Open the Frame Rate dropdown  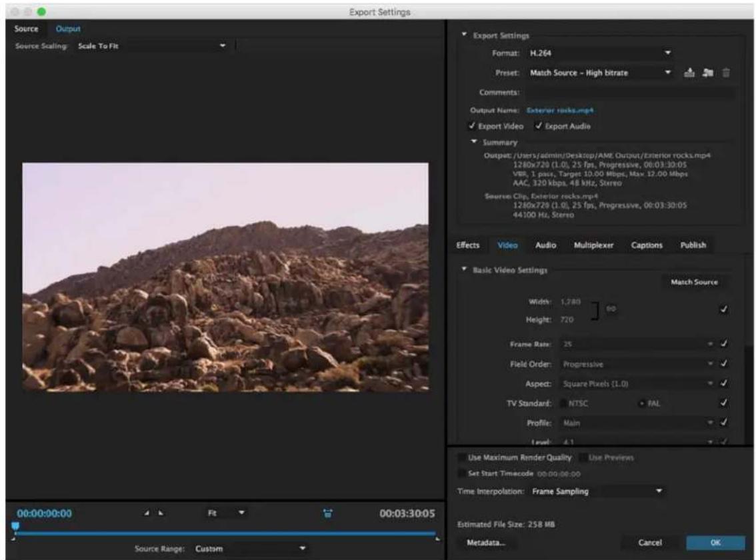pyautogui.click(x=637, y=344)
